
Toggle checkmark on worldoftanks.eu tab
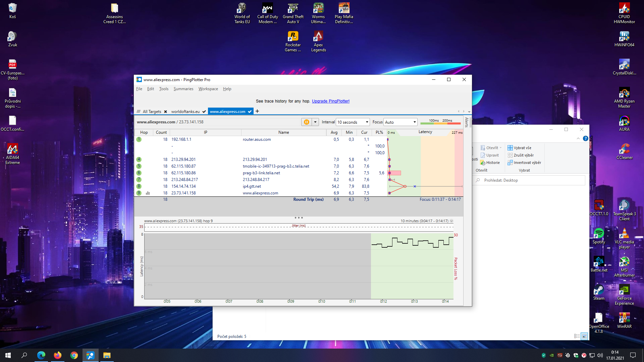click(204, 112)
